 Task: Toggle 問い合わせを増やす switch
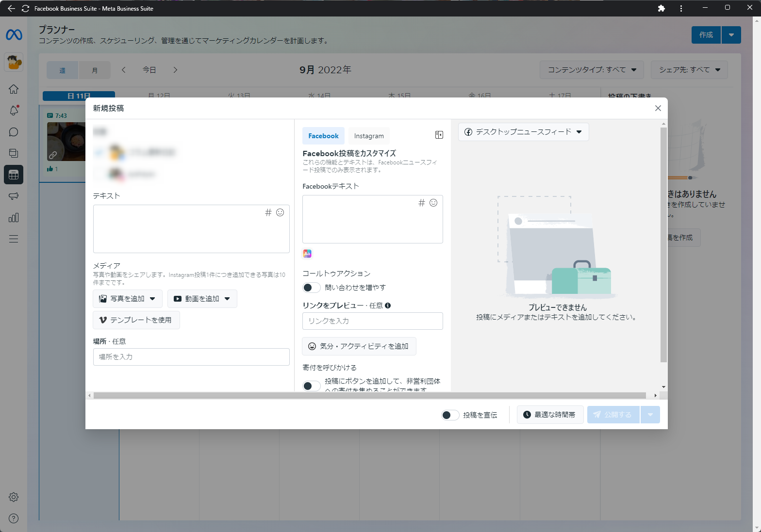(x=312, y=288)
